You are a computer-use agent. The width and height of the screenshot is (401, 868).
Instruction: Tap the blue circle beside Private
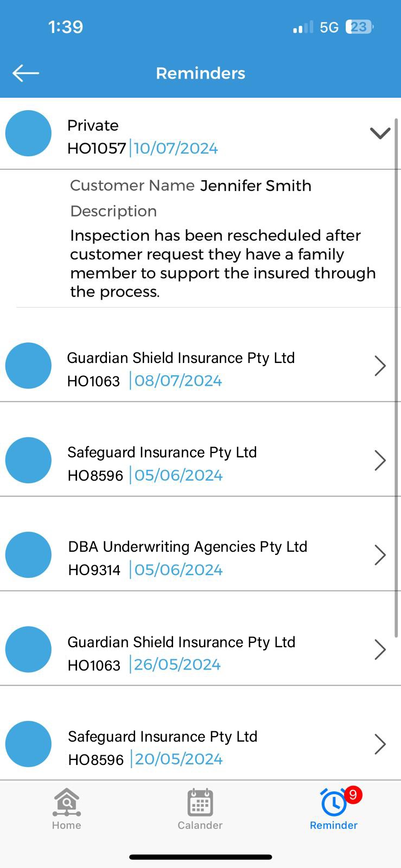point(28,133)
